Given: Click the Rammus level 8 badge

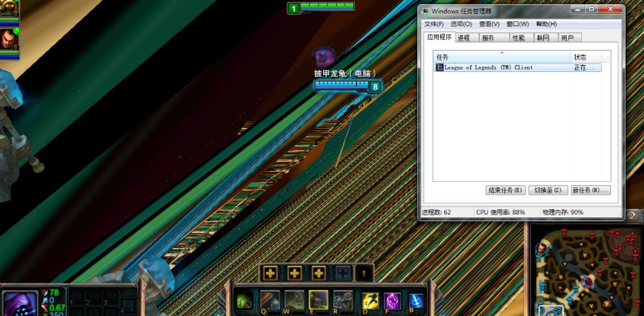Looking at the screenshot, I should point(375,87).
